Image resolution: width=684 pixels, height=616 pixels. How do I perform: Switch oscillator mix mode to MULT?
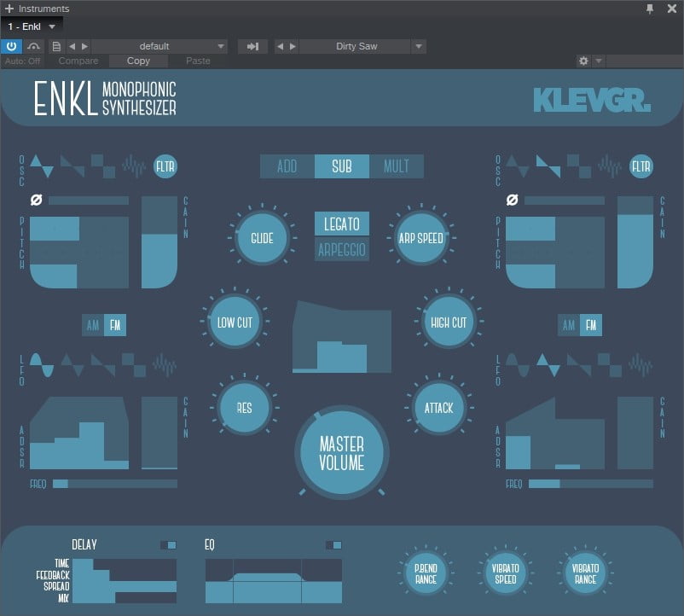coord(397,166)
